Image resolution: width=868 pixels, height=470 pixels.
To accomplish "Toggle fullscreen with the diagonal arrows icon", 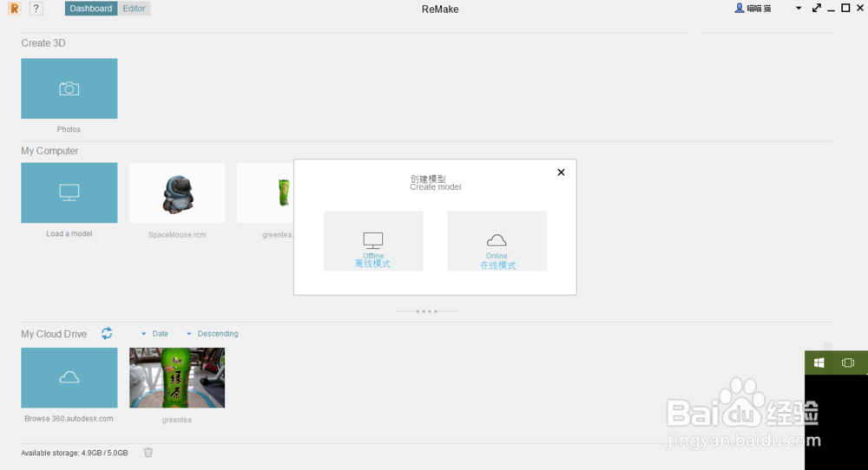I will point(817,9).
